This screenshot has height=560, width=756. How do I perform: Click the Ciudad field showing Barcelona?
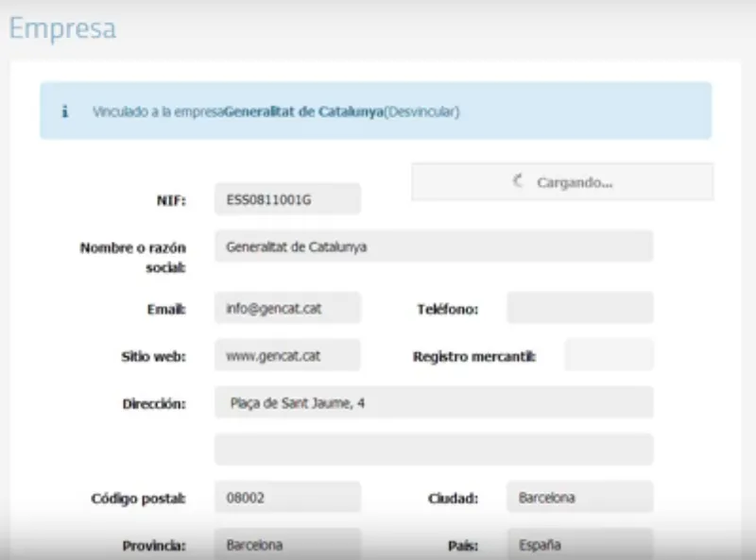pos(580,497)
